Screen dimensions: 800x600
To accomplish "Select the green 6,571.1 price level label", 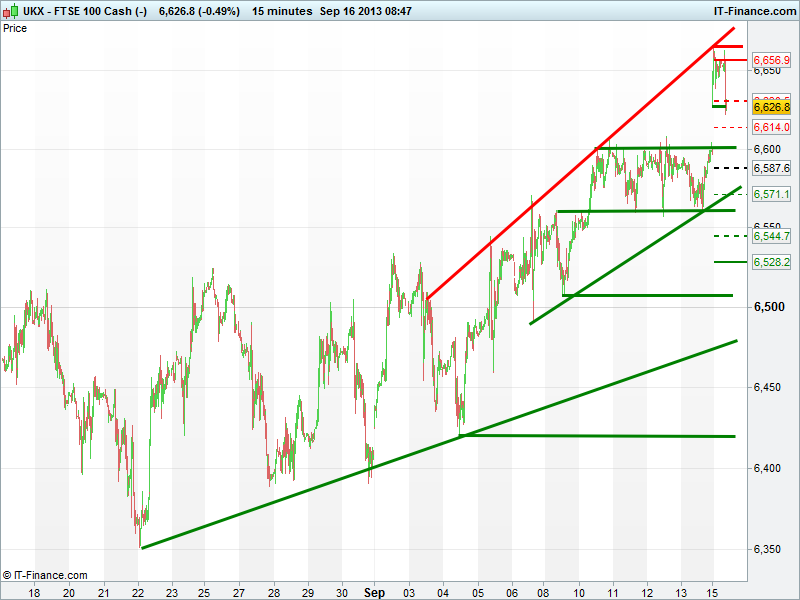I will click(x=771, y=194).
